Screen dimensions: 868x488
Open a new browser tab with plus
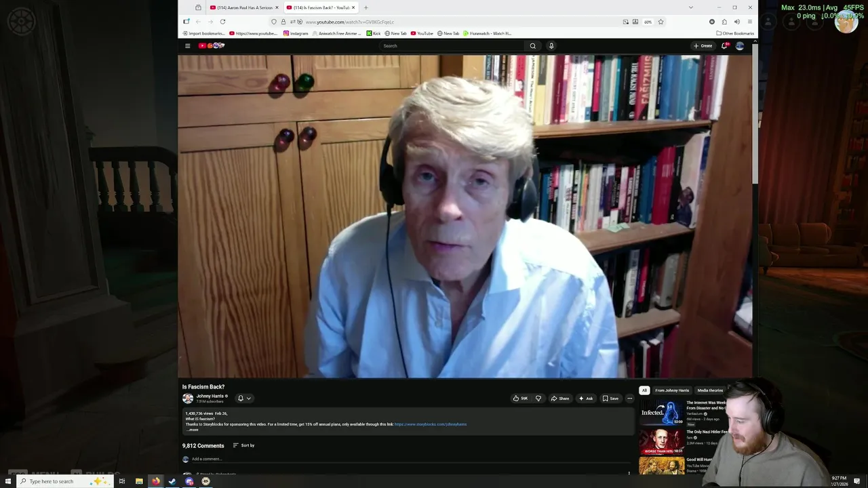pyautogui.click(x=366, y=7)
